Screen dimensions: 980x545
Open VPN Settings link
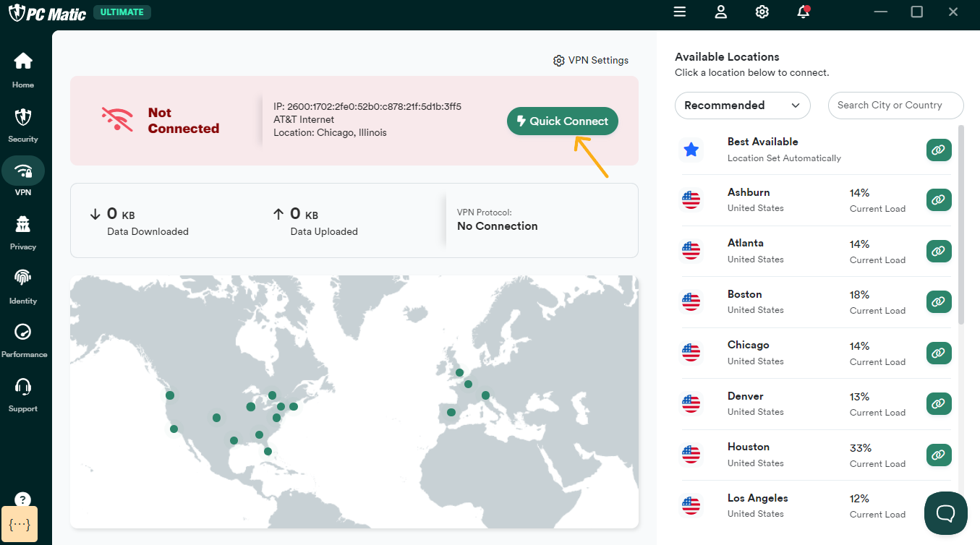click(x=591, y=61)
